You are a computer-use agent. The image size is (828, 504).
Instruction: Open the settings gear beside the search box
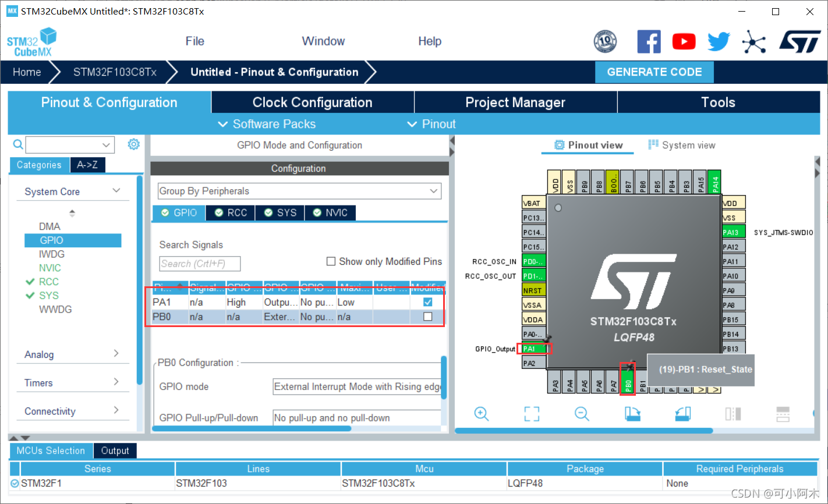click(x=134, y=144)
